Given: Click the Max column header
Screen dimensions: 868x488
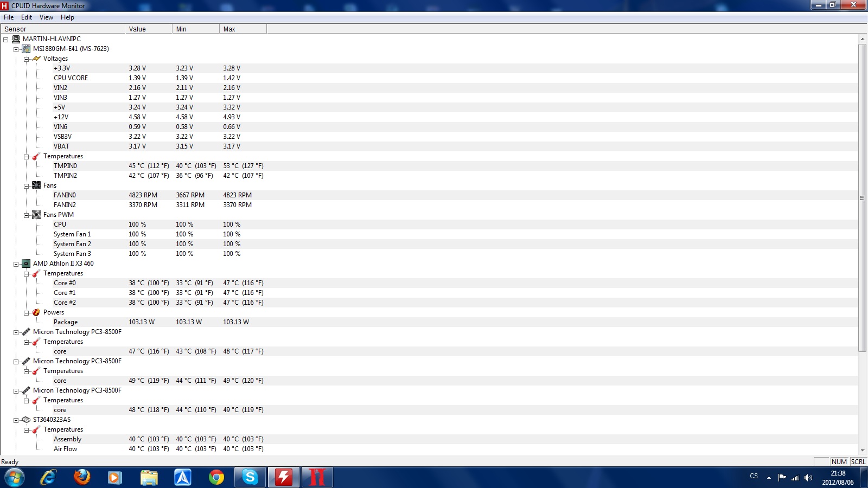Looking at the screenshot, I should click(242, 29).
